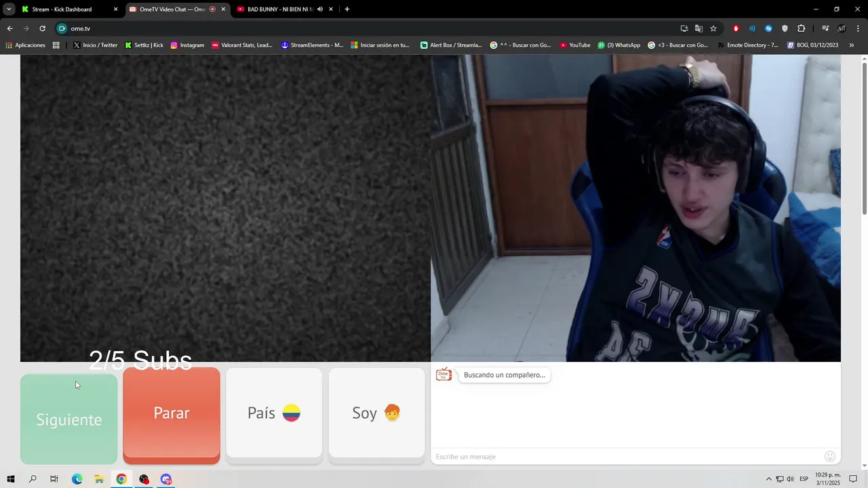Focus the 'Escribe un mensaje' chat input
868x488 pixels.
click(627, 456)
